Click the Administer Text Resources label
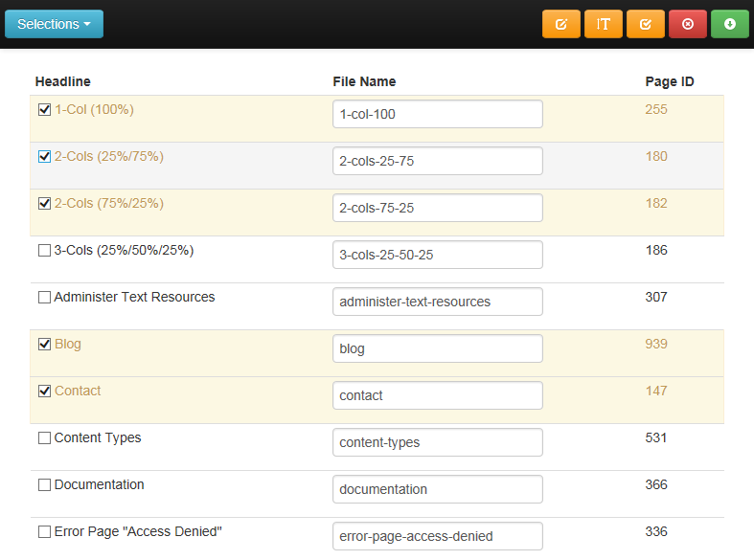Viewport: 754px width, 560px height. point(135,298)
